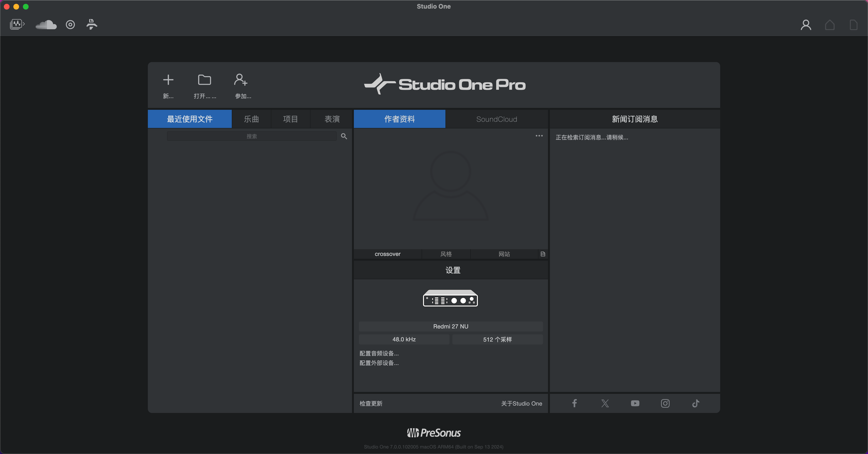The height and width of the screenshot is (454, 868).
Task: Click the SoundCloud cloud icon in top toolbar
Action: 46,25
